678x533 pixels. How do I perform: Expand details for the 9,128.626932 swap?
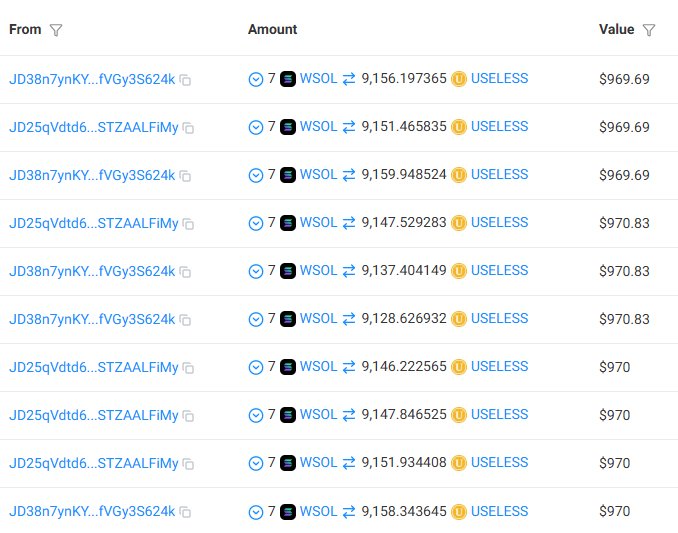pyautogui.click(x=256, y=319)
